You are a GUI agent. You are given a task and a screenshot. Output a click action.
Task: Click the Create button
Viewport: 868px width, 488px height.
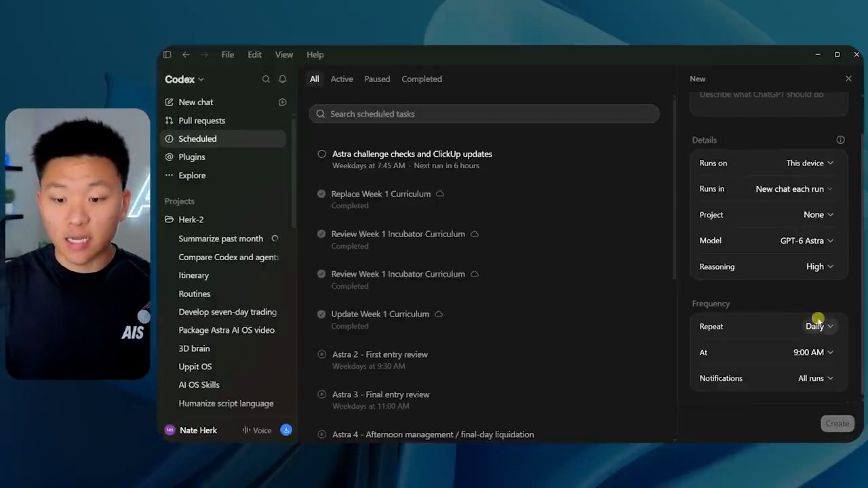coord(837,424)
